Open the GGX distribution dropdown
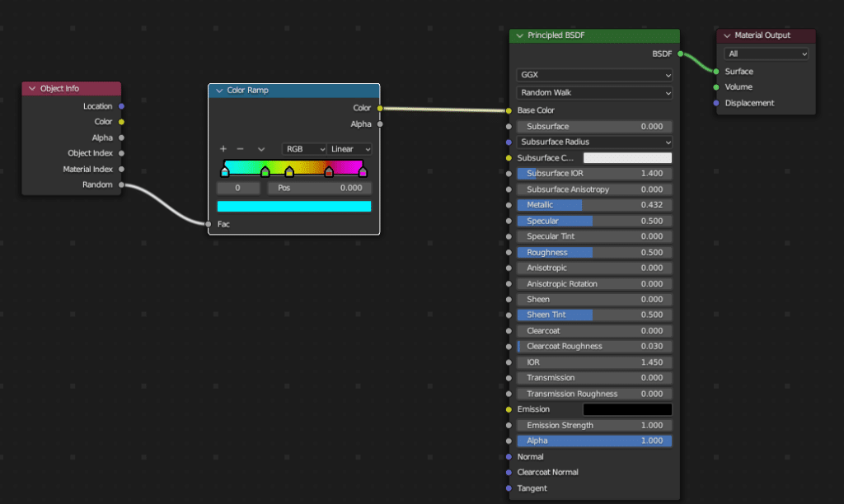 [x=594, y=75]
